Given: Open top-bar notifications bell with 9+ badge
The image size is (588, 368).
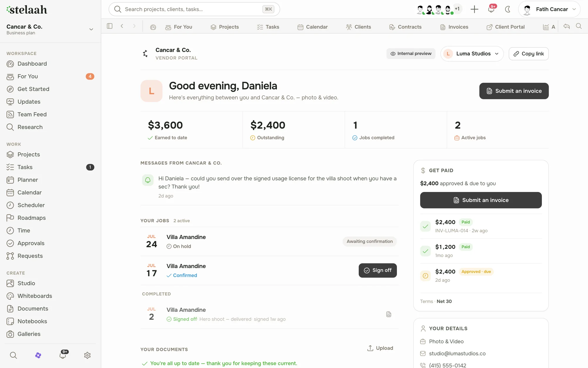Looking at the screenshot, I should point(491,9).
